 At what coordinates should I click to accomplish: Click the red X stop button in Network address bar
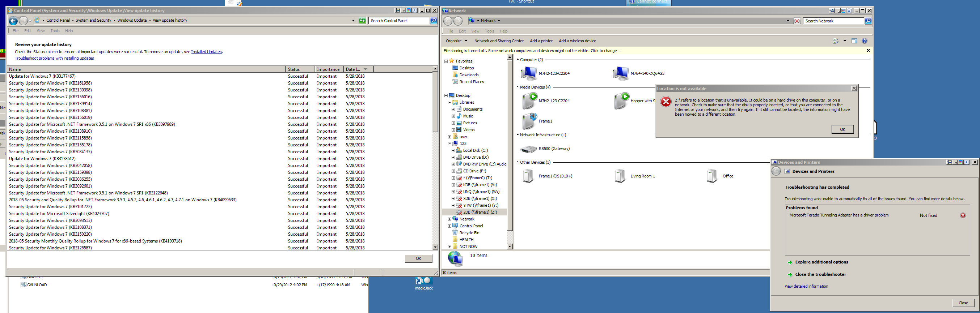(797, 21)
